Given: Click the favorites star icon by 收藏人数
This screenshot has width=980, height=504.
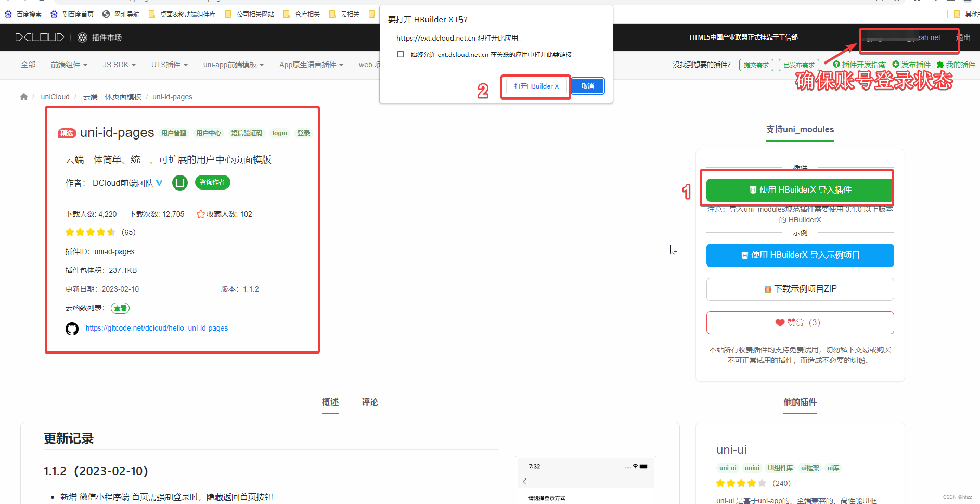Looking at the screenshot, I should click(x=200, y=214).
